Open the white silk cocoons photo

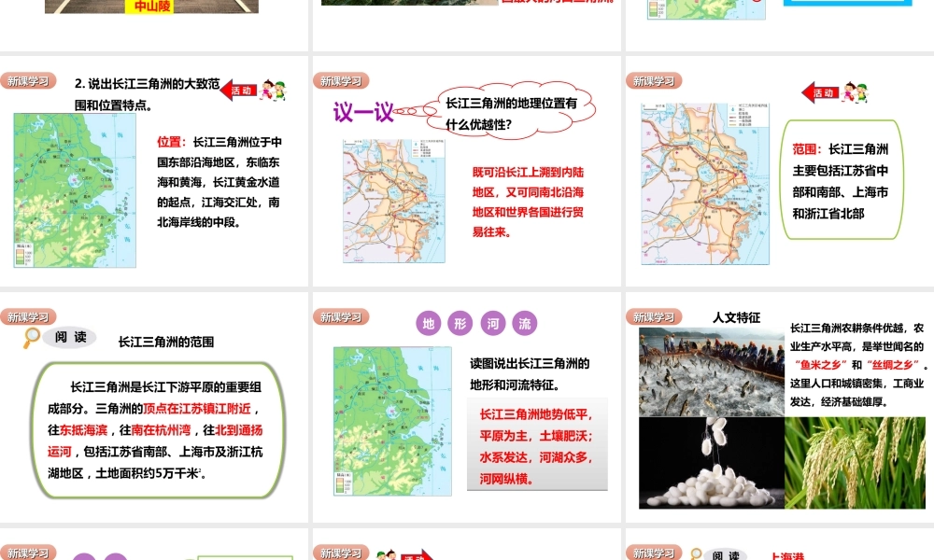(x=712, y=463)
